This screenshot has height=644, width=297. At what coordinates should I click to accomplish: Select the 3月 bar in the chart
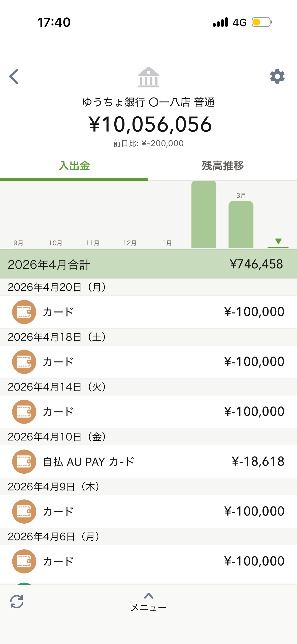click(241, 225)
